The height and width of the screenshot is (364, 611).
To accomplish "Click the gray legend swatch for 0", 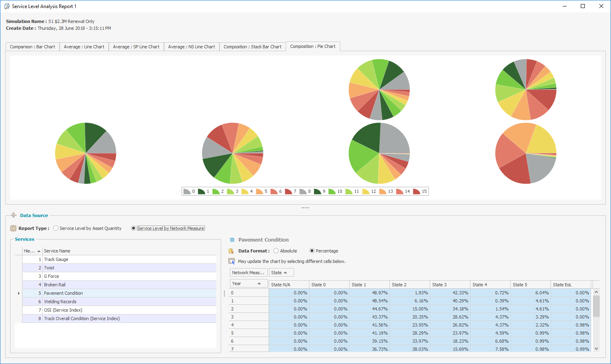I will tap(187, 192).
